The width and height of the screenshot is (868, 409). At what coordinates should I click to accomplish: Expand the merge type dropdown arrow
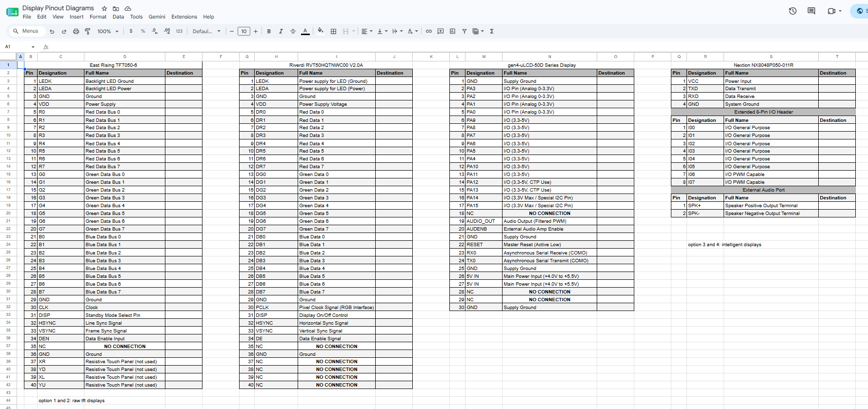tap(353, 31)
